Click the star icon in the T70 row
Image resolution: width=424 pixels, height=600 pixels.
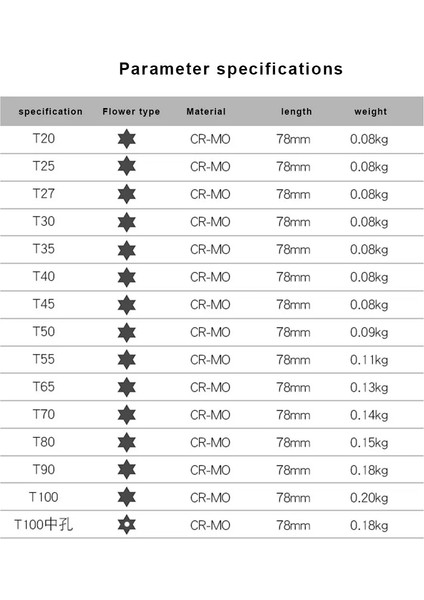click(127, 415)
